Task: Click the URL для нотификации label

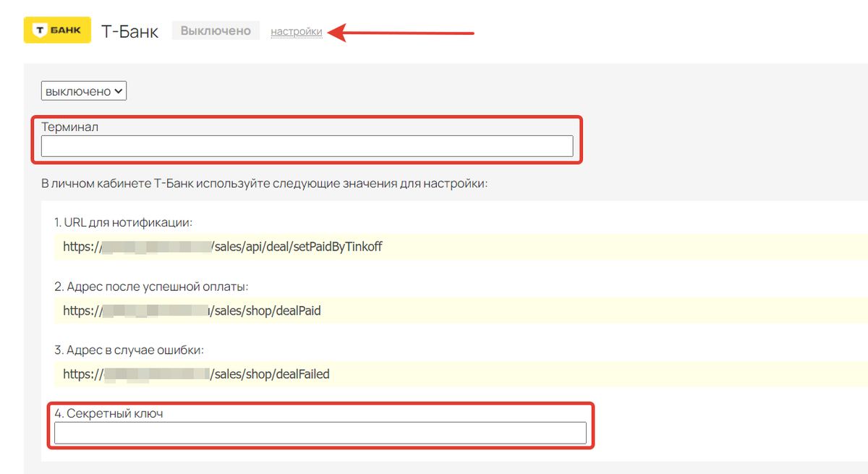Action: point(123,221)
